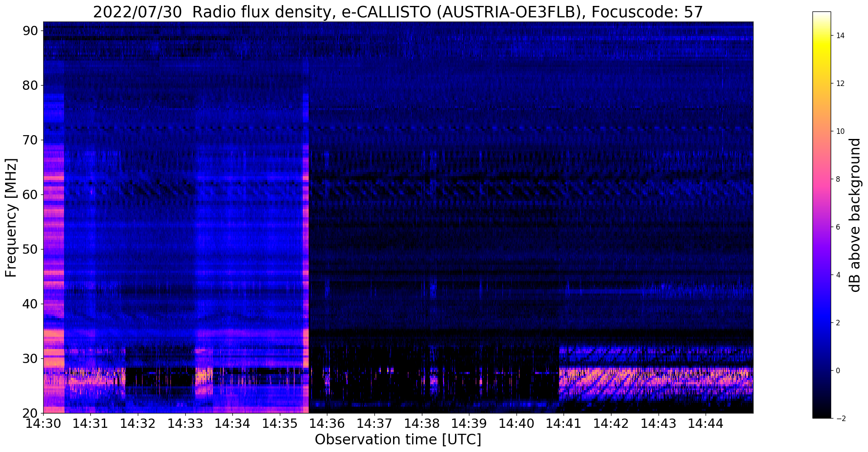Click the 14:44 time tick label
The width and height of the screenshot is (868, 452).
(706, 423)
